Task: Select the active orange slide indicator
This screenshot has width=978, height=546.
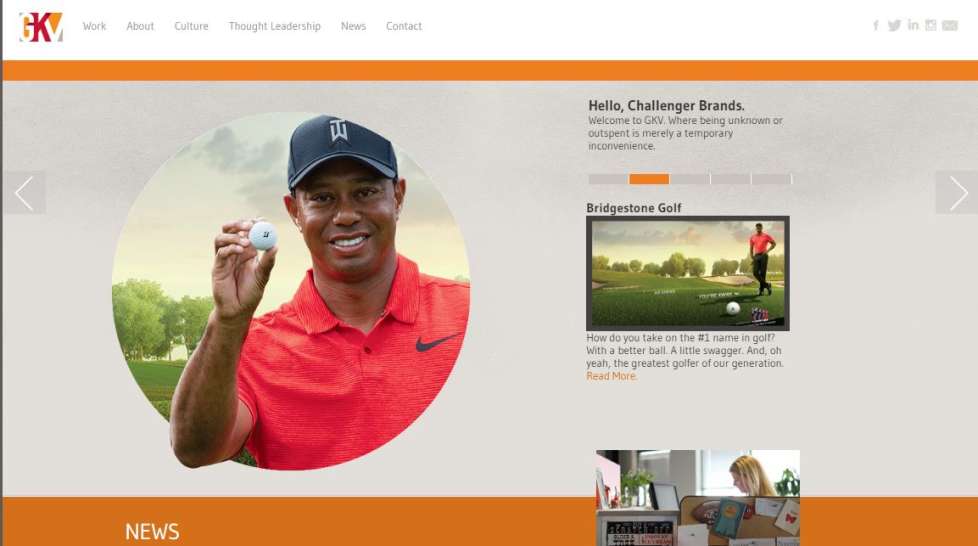Action: pos(649,179)
